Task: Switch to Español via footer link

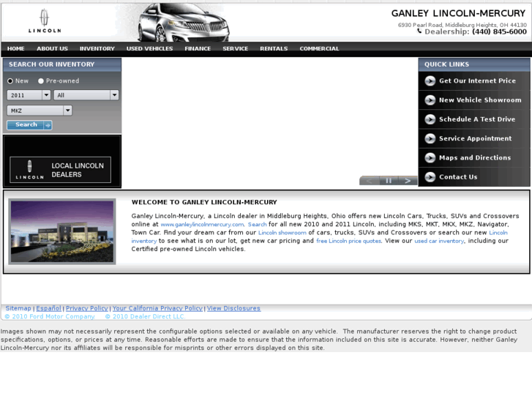Action: (x=48, y=308)
